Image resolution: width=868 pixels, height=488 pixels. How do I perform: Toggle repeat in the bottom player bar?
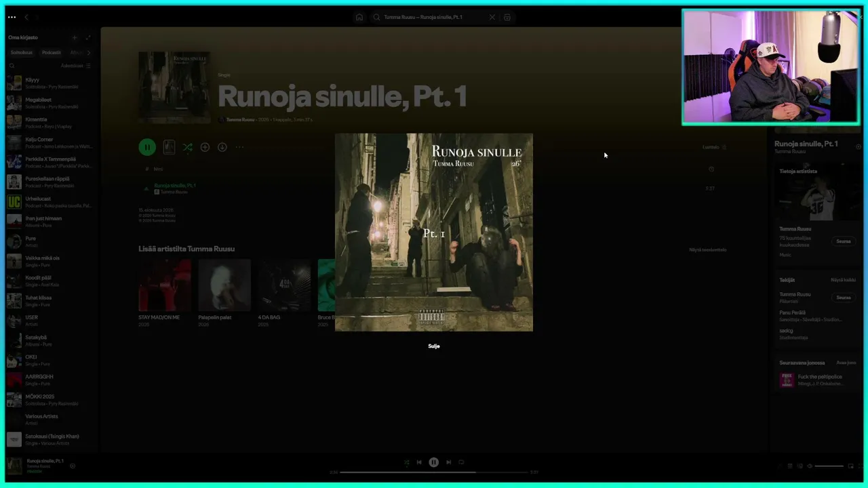(x=461, y=462)
